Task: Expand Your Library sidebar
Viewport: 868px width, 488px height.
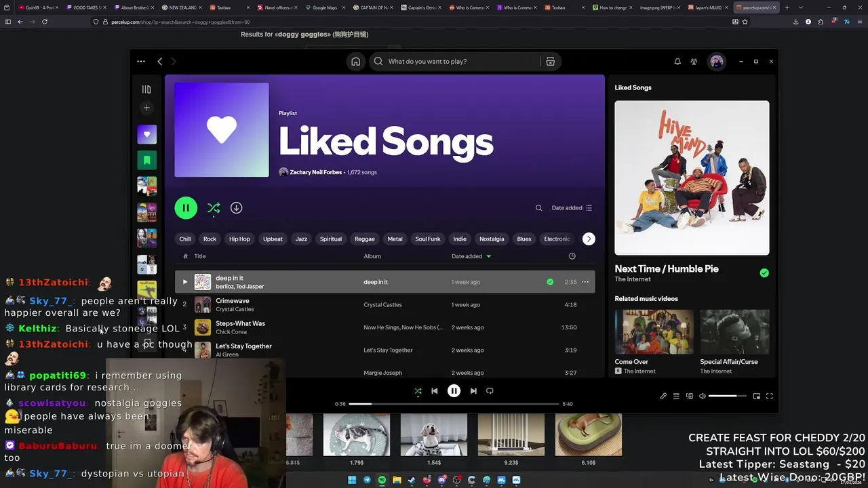Action: (146, 89)
